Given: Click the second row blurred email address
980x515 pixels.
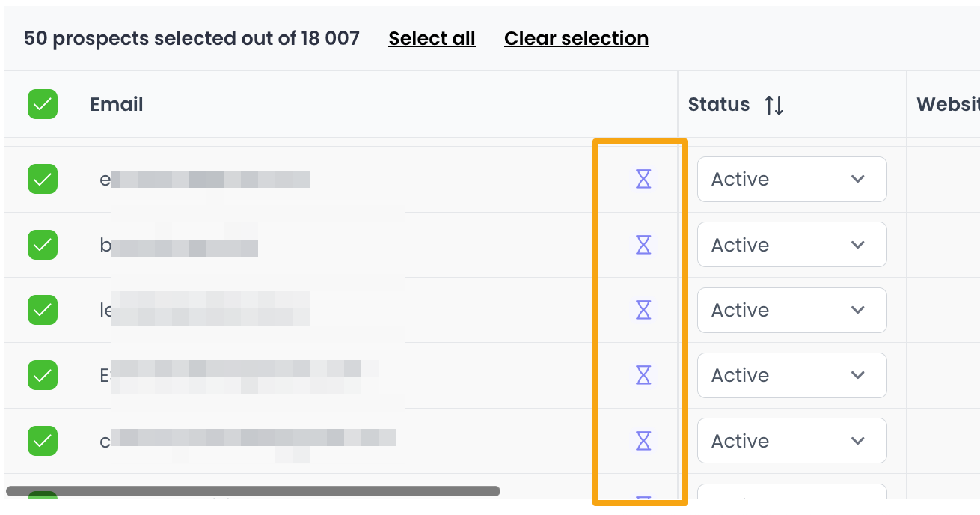Looking at the screenshot, I should pos(183,246).
